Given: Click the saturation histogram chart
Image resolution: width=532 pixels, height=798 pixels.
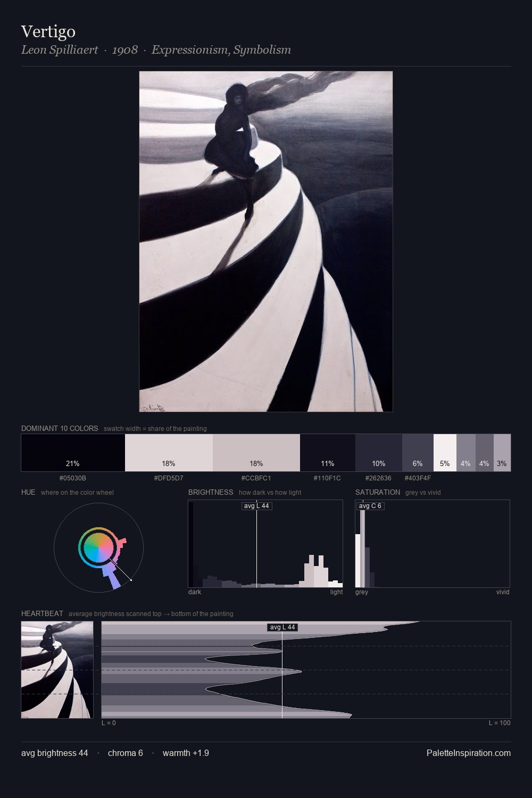Looking at the screenshot, I should [x=433, y=544].
